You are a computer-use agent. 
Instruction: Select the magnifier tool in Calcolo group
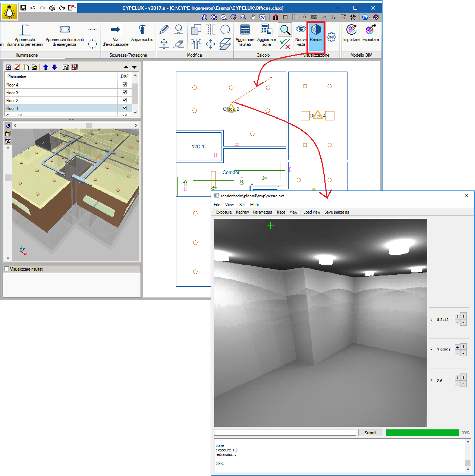(x=285, y=30)
